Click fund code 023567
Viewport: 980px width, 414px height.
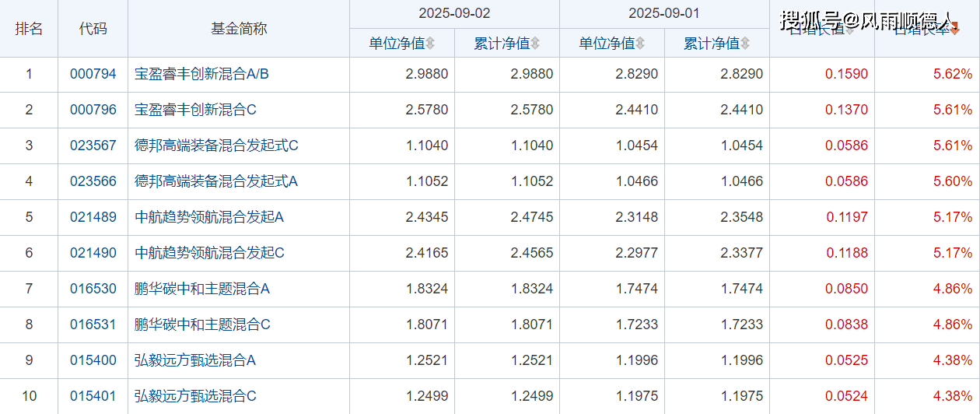point(93,146)
